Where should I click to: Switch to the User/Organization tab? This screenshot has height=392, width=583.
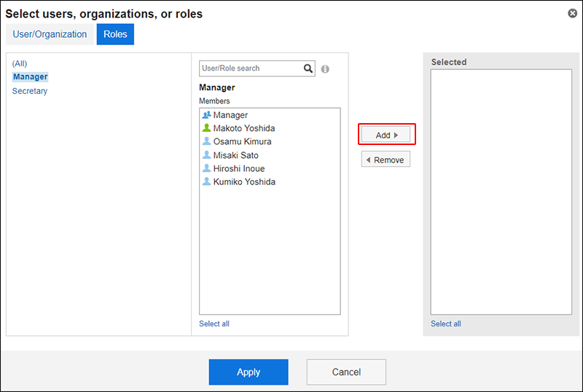50,34
